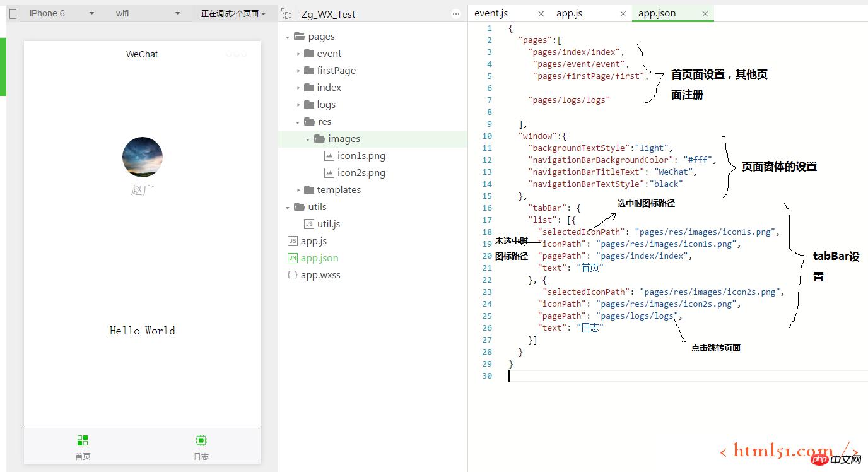This screenshot has width=868, height=472.
Task: Open icon1s.png image file
Action: pos(361,156)
